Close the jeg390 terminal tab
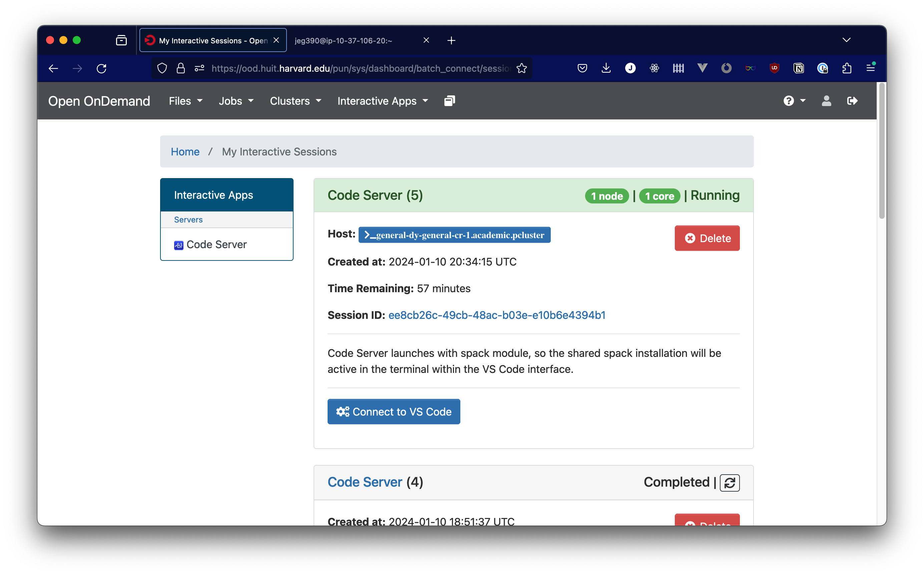Image resolution: width=924 pixels, height=575 pixels. 426,40
